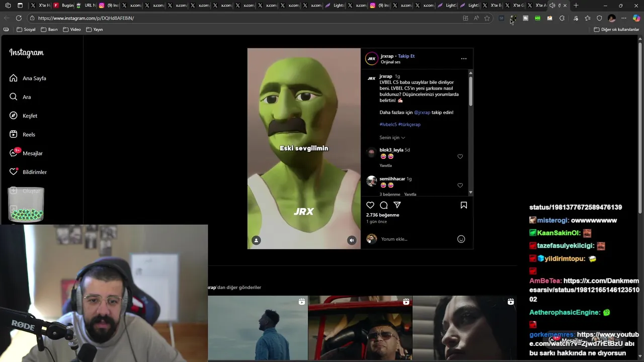The width and height of the screenshot is (644, 362).
Task: Open the #lvbelc5 hashtag link
Action: [x=388, y=124]
